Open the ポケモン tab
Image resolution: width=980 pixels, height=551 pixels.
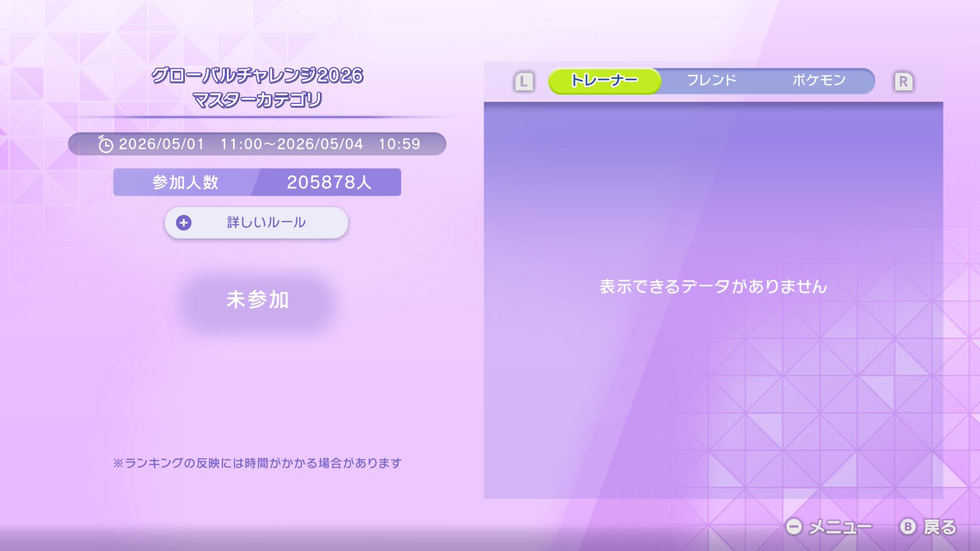pyautogui.click(x=819, y=81)
